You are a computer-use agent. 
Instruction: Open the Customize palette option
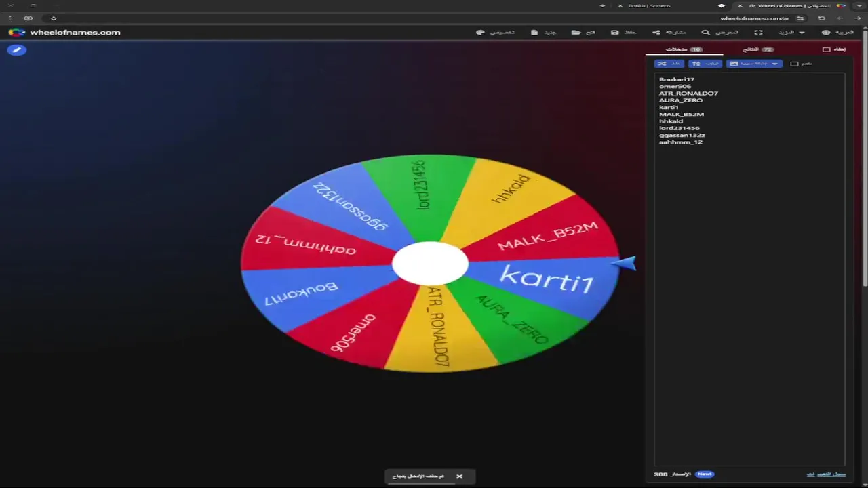coord(496,32)
